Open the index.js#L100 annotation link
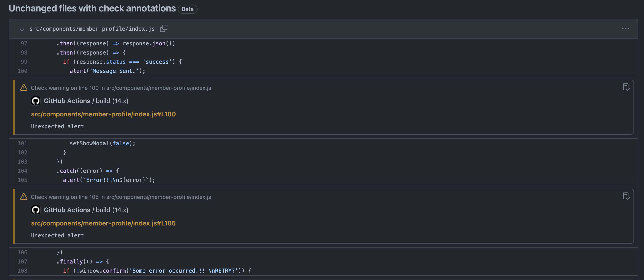Viewport: 644px width, 280px height. (x=103, y=114)
